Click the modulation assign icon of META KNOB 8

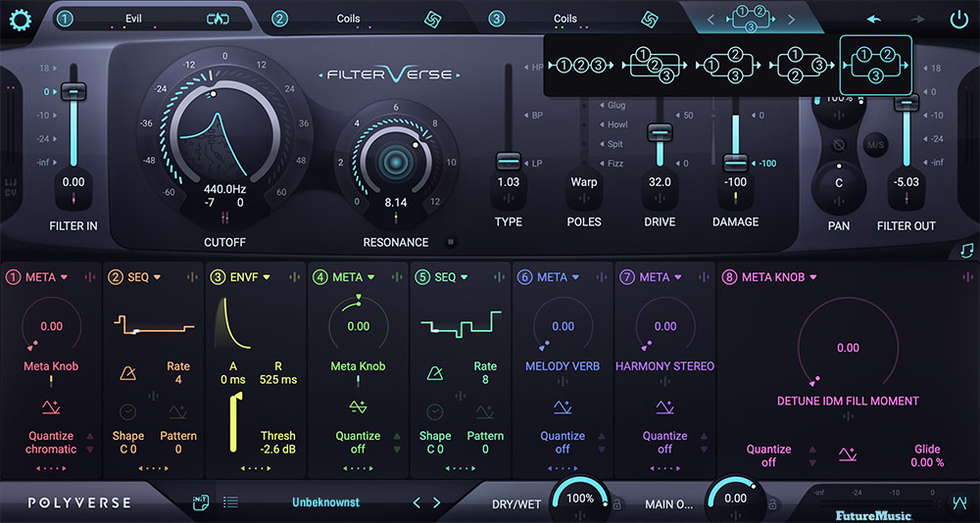[968, 277]
